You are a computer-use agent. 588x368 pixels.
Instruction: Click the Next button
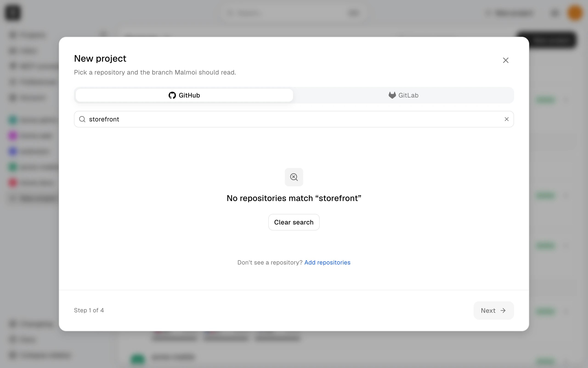pos(493,310)
